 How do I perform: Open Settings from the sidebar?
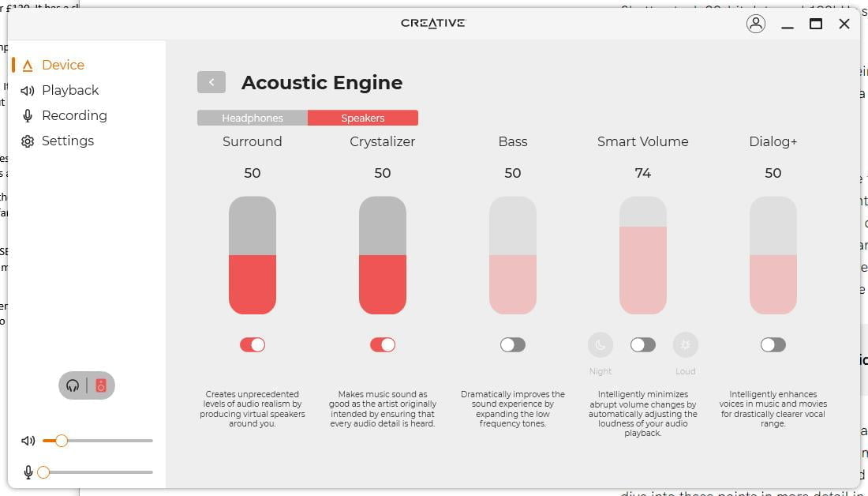[x=68, y=141]
